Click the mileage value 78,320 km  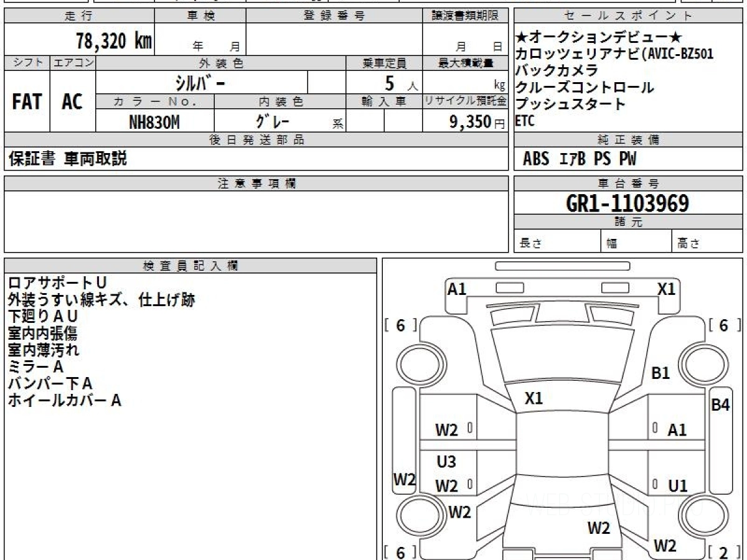(114, 41)
